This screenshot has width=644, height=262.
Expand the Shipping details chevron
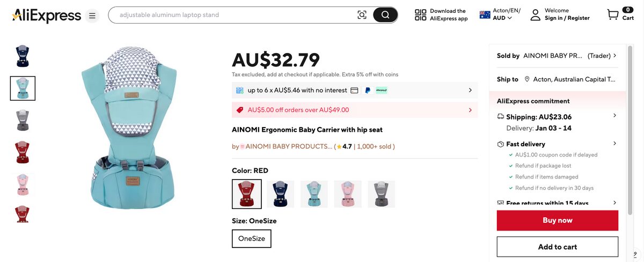click(614, 116)
